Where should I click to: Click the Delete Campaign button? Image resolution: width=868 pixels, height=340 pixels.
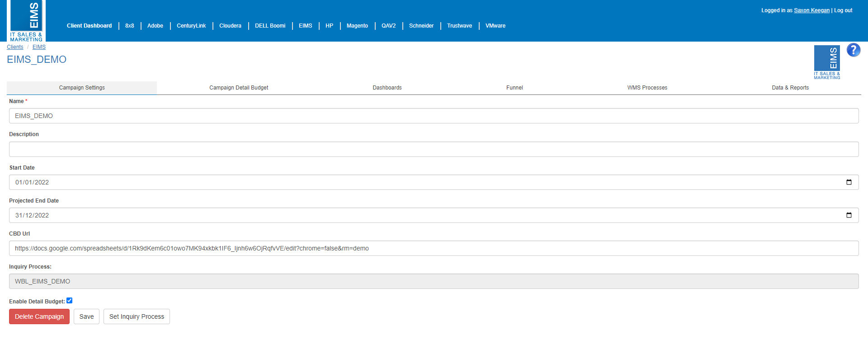[39, 316]
